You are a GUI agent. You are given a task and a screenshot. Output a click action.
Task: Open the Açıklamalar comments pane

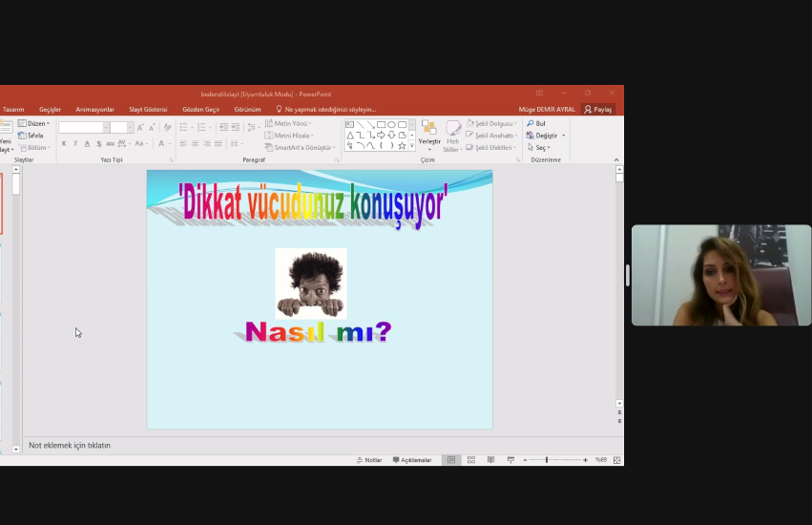tap(412, 460)
